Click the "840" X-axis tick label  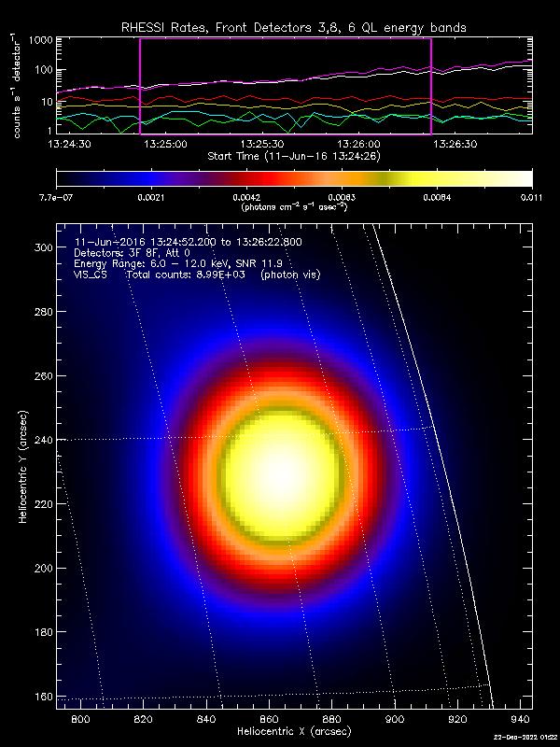[206, 719]
